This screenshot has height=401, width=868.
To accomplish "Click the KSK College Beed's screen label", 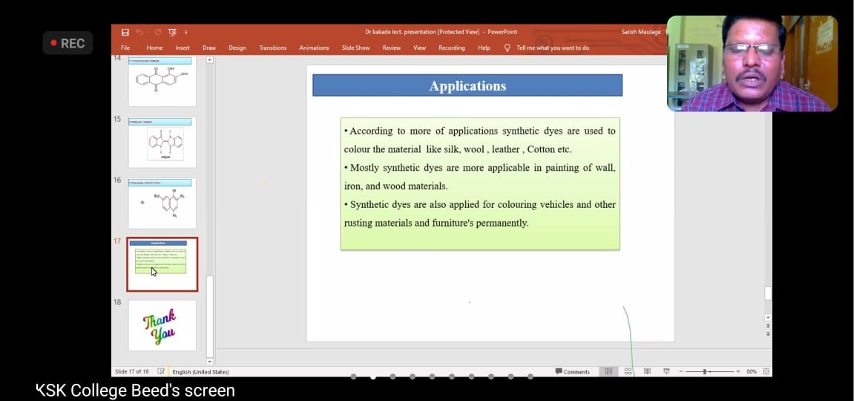I will click(x=136, y=391).
